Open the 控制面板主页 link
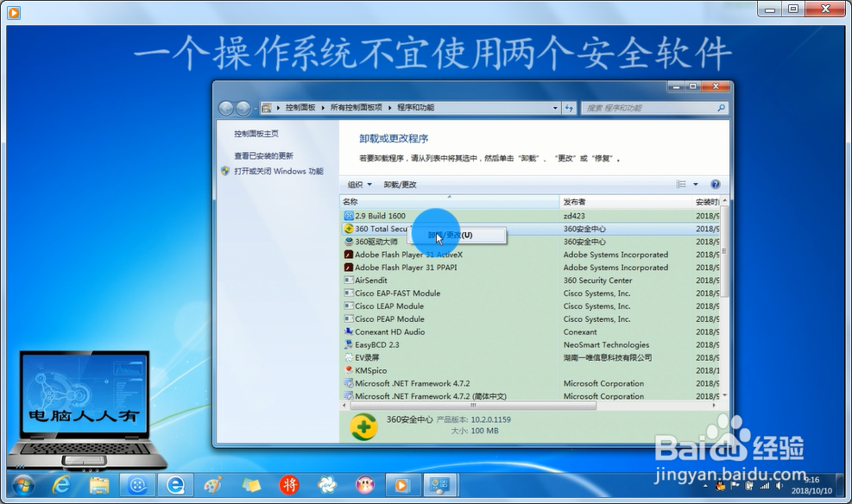 pyautogui.click(x=256, y=134)
